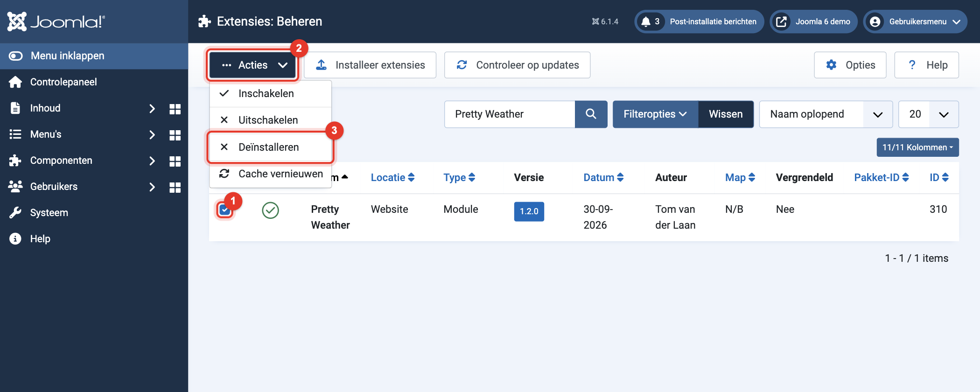980x392 pixels.
Task: Click the Pretty Weather search field
Action: click(510, 114)
